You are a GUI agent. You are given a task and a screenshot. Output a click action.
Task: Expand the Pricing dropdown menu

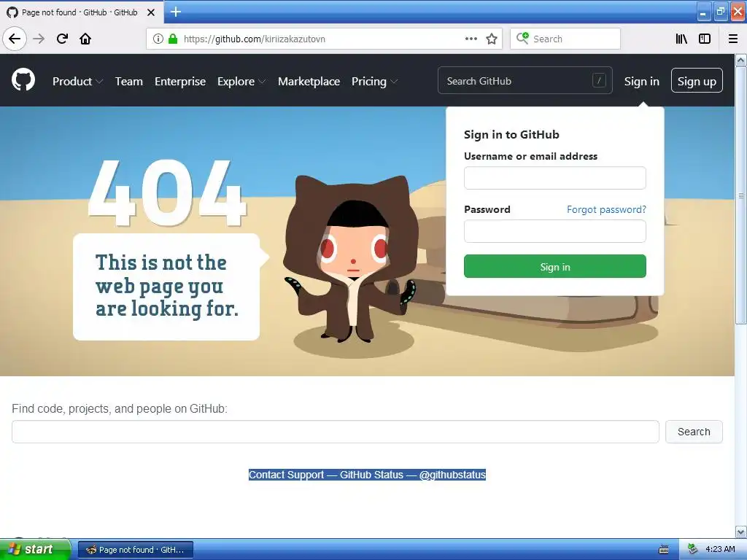click(374, 82)
